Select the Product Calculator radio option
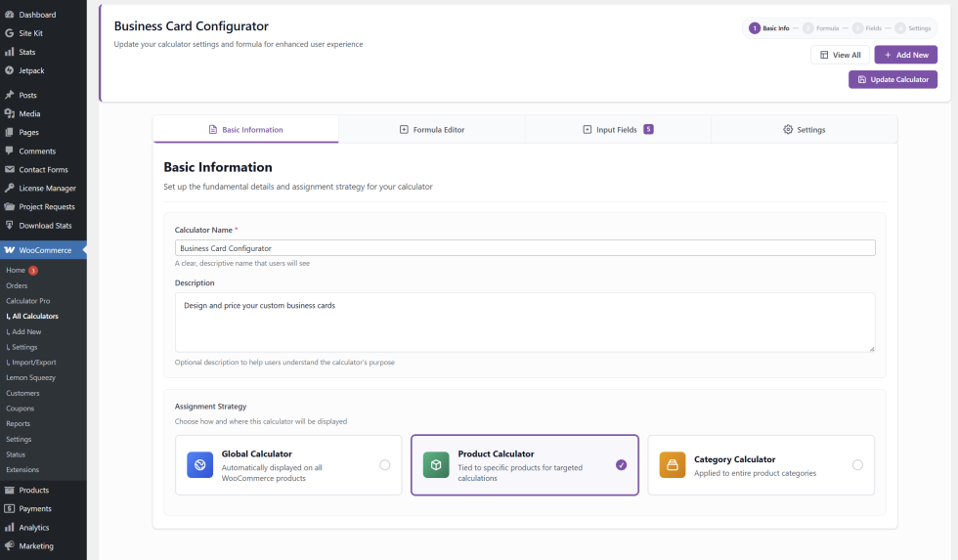 point(622,465)
